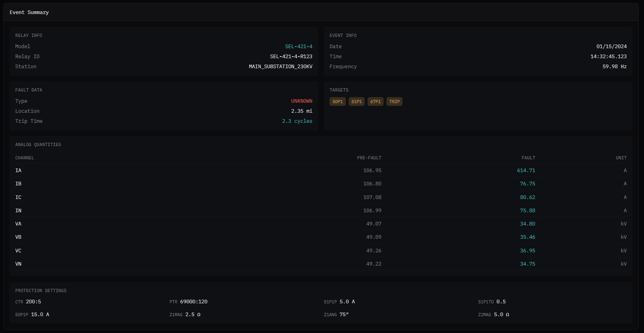Click the 67P1 target badge
The width and height of the screenshot is (644, 333).
pyautogui.click(x=376, y=102)
